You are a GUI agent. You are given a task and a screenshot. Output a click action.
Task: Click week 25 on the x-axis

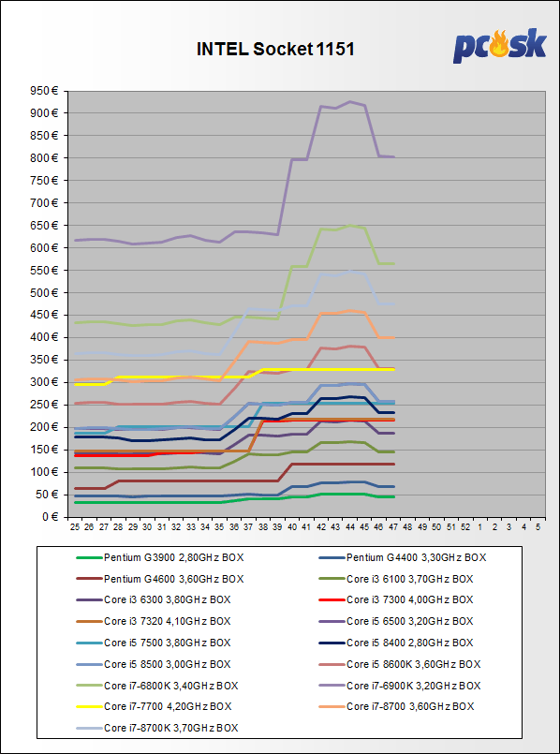click(75, 527)
